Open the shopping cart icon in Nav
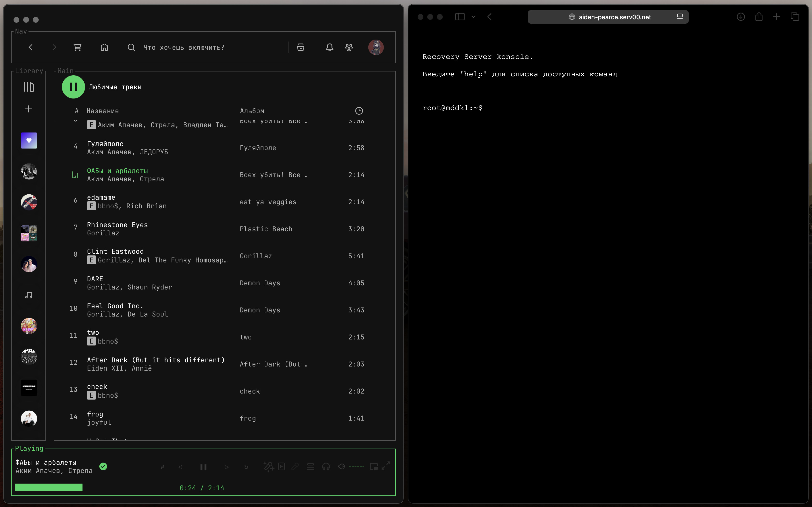The width and height of the screenshot is (812, 507). pos(78,47)
